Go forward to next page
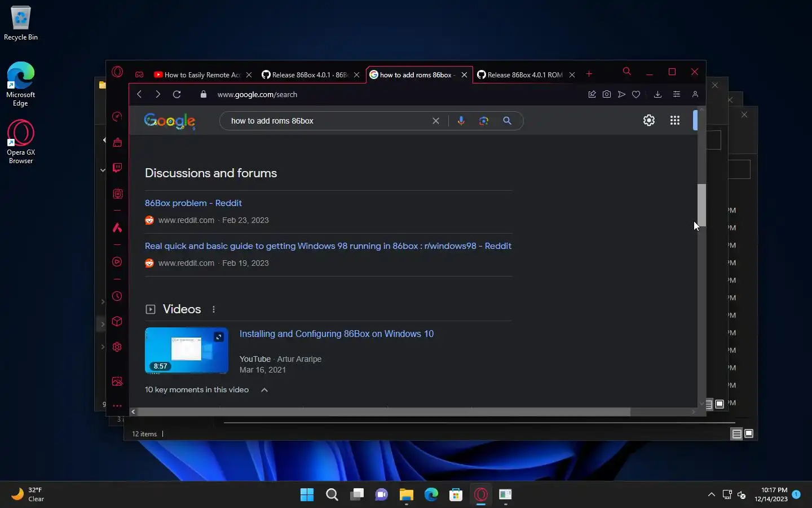This screenshot has width=812, height=508. 158,94
